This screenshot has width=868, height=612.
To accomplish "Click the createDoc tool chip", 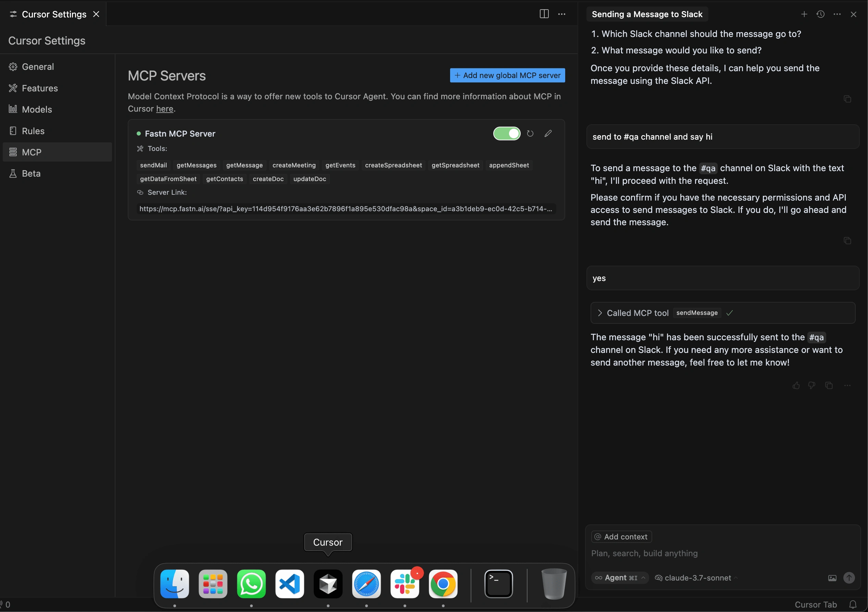I will pos(268,179).
